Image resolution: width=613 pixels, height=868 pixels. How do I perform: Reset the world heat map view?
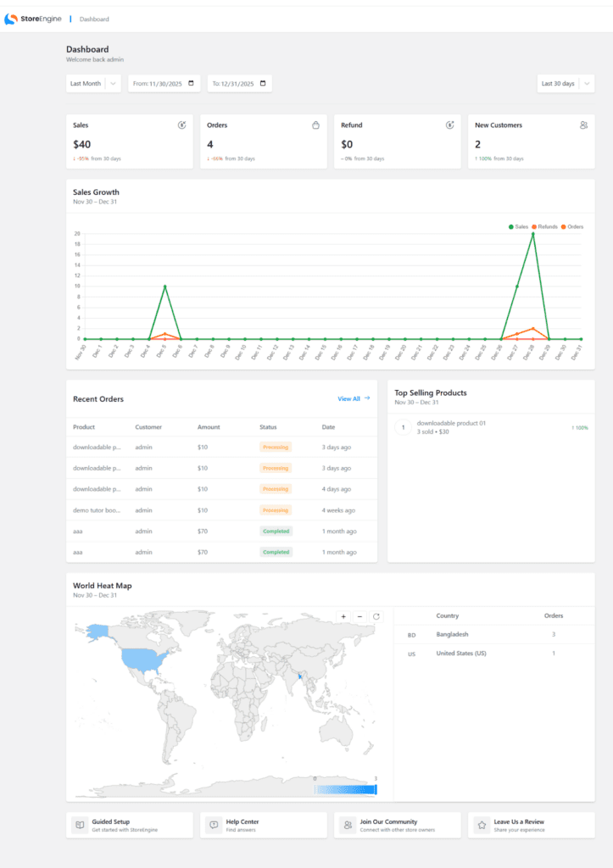point(376,617)
